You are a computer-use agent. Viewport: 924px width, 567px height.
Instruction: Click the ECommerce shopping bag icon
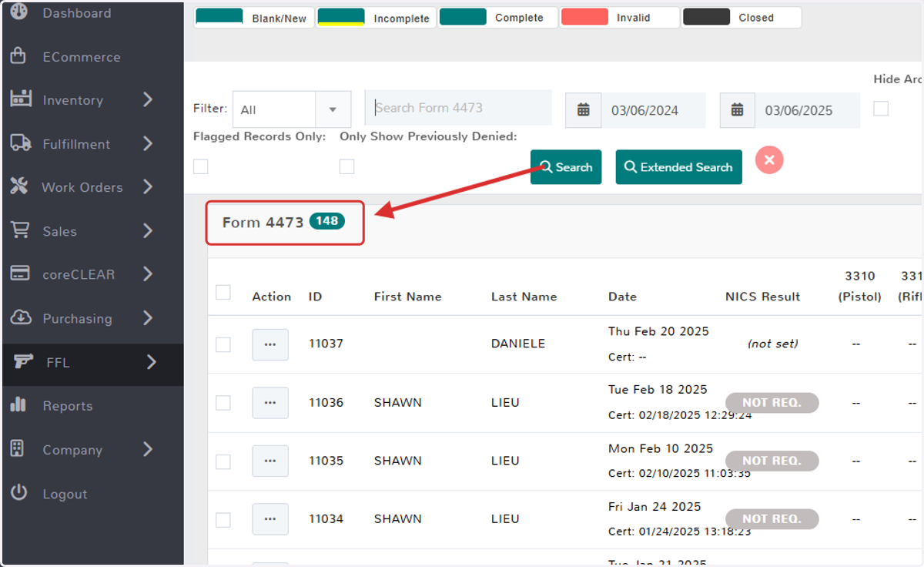18,56
